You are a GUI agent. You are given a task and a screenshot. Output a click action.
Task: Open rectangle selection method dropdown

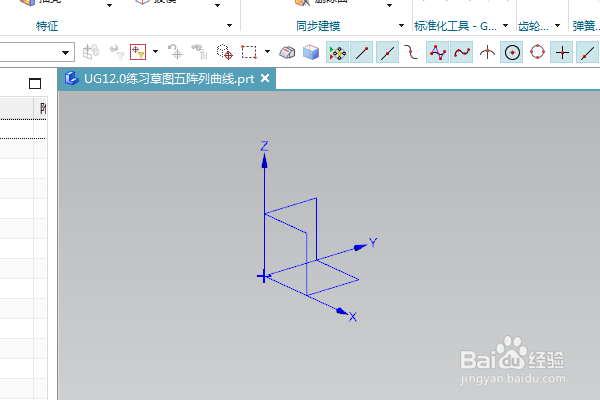coord(267,52)
